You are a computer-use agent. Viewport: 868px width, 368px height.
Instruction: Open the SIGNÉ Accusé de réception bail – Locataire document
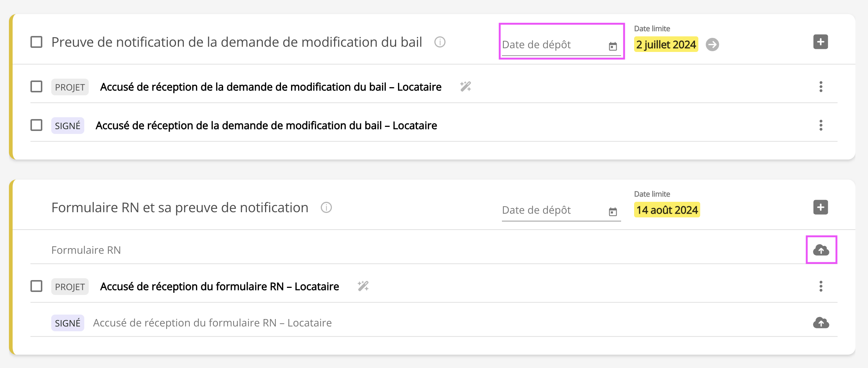tap(266, 126)
